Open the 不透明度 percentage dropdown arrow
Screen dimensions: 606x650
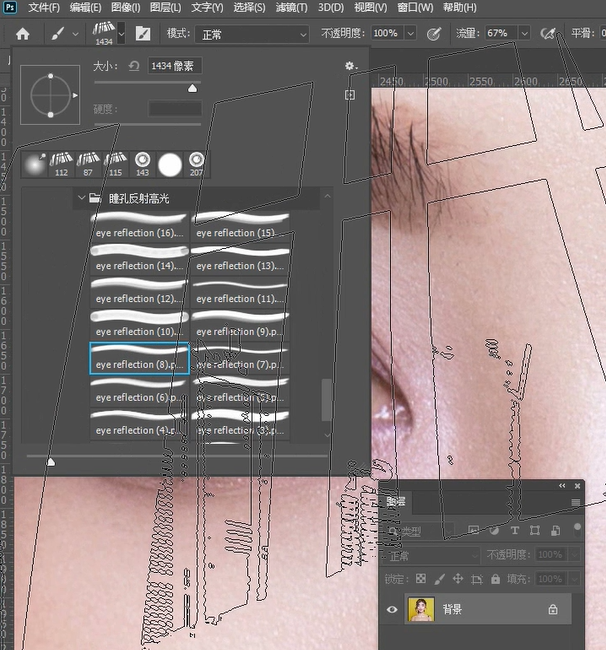point(409,33)
